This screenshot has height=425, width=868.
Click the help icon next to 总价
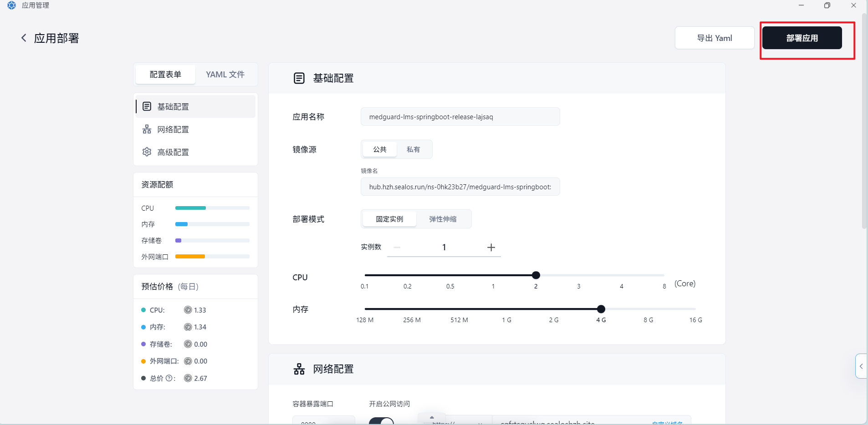click(169, 378)
